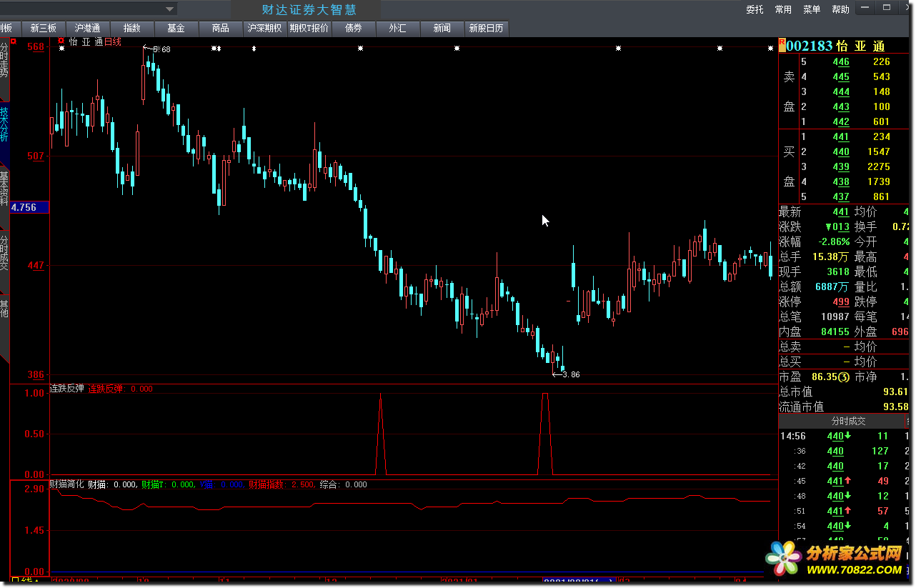The width and height of the screenshot is (916, 588).
Task: Click the 现手 value 3618
Action: (x=838, y=271)
